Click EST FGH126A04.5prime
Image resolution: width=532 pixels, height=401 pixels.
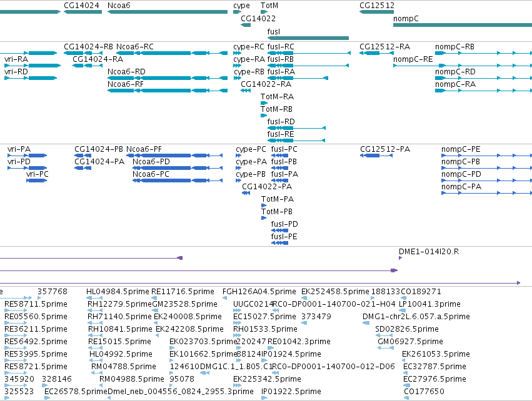tap(224, 298)
